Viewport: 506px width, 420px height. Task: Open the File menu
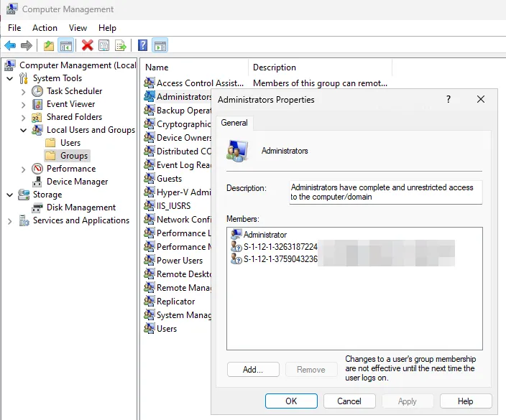(x=14, y=28)
